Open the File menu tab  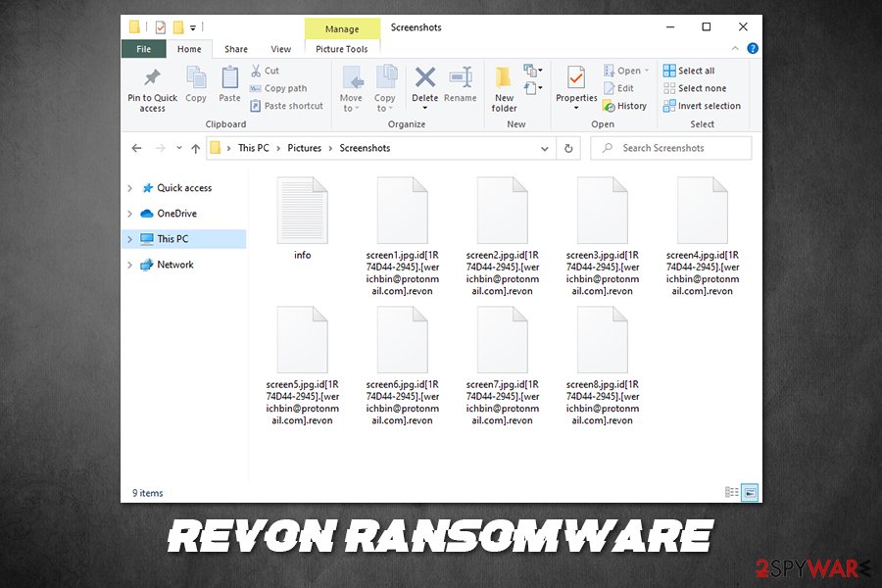pyautogui.click(x=143, y=49)
